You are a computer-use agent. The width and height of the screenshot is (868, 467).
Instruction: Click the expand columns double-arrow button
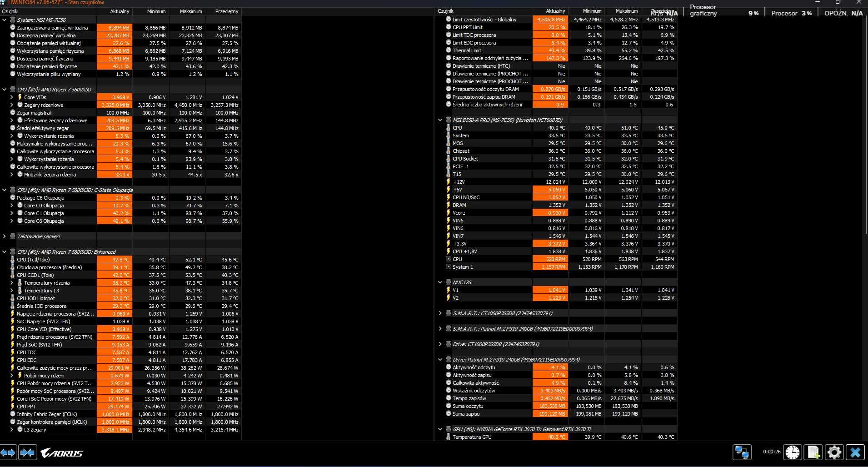point(8,452)
